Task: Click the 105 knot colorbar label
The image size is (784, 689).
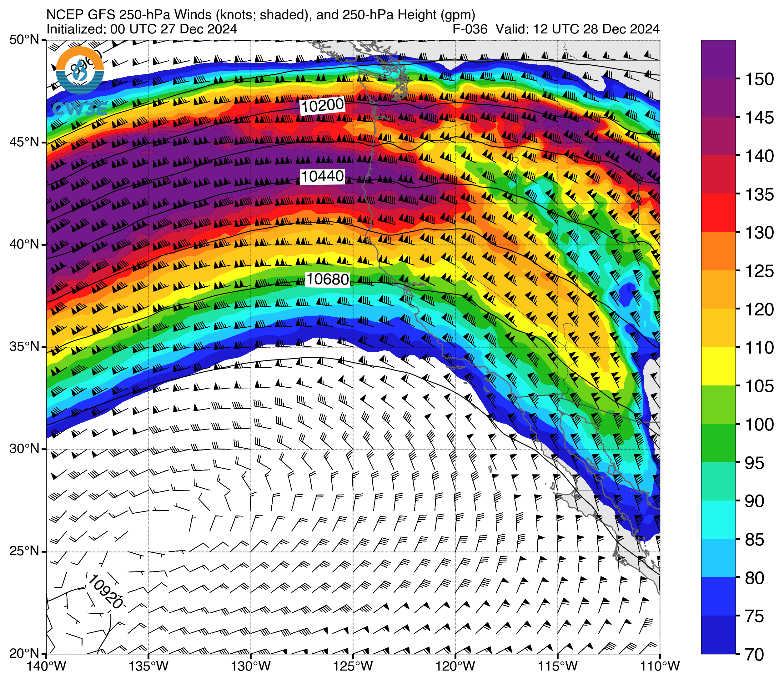Action: click(759, 386)
